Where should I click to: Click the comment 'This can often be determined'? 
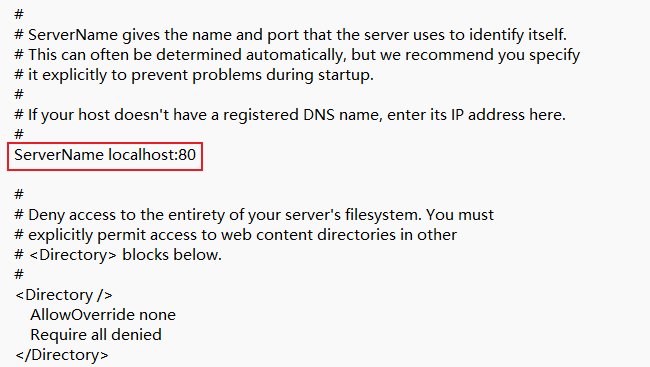click(x=297, y=55)
